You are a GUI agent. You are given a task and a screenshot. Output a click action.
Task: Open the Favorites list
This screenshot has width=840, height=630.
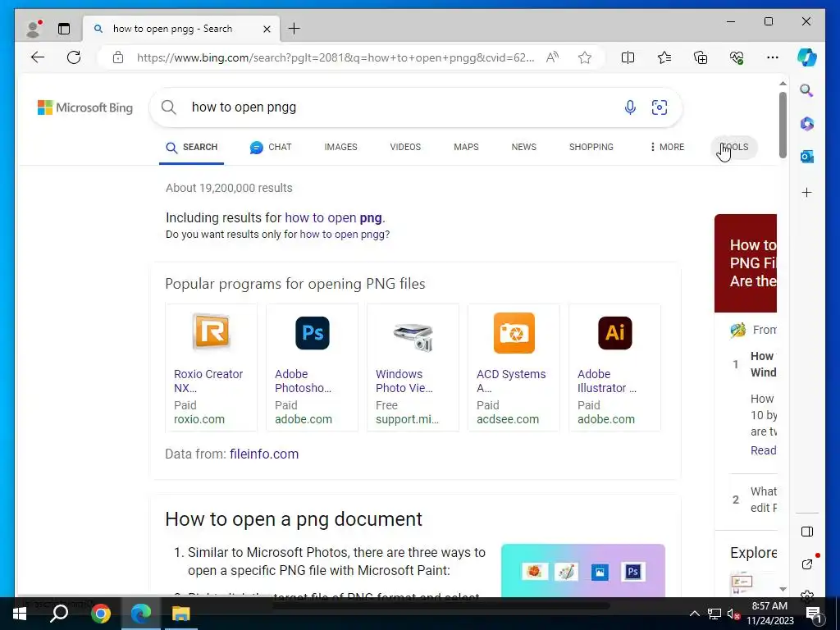pos(664,57)
